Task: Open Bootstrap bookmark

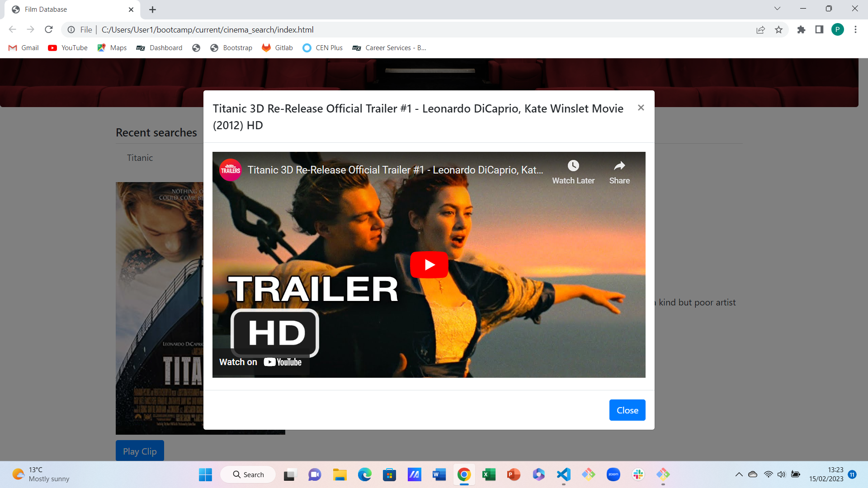Action: pos(231,48)
